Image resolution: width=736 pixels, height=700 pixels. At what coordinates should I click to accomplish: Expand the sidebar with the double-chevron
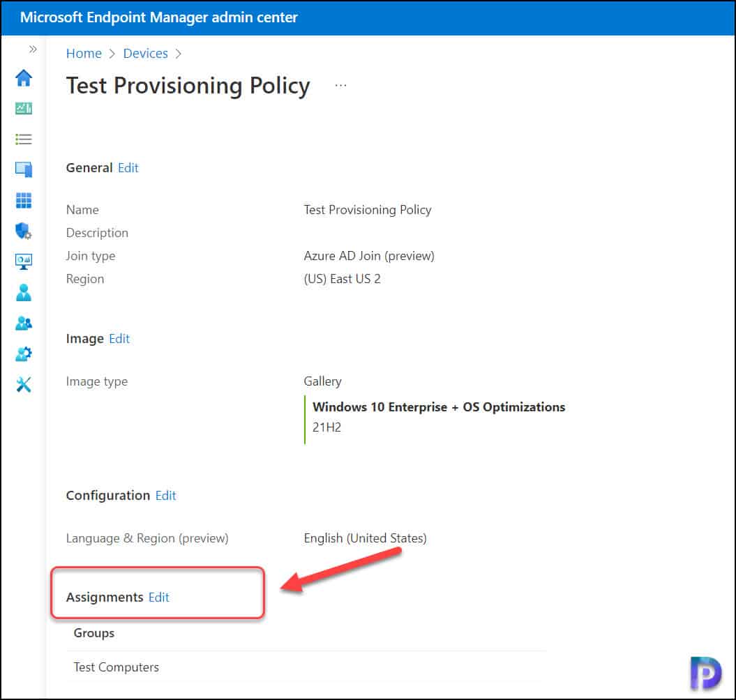[x=33, y=50]
